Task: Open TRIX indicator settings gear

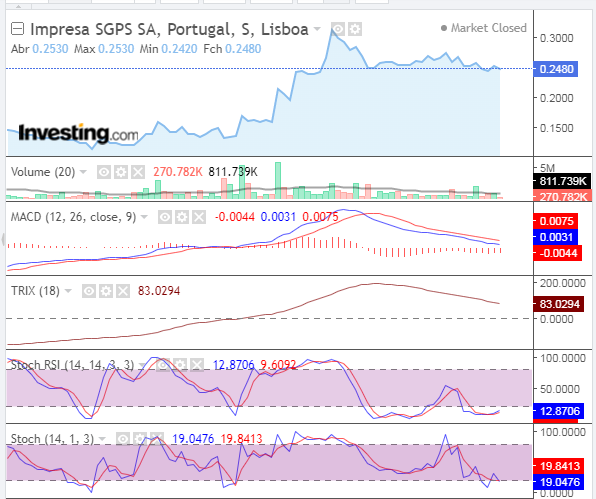Action: coord(106,291)
